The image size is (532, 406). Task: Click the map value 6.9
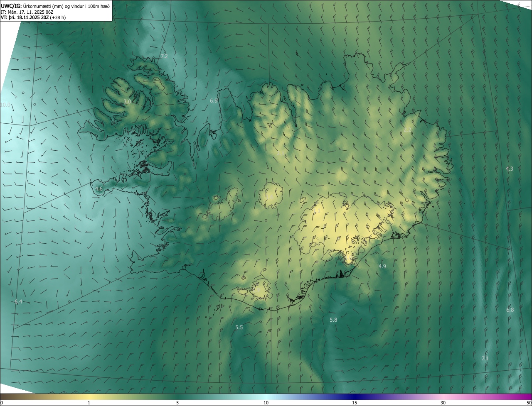point(214,100)
